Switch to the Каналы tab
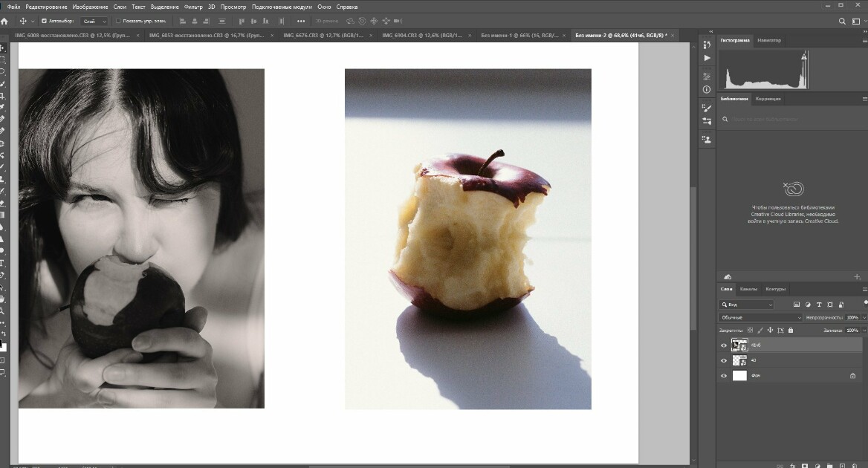 (x=748, y=289)
